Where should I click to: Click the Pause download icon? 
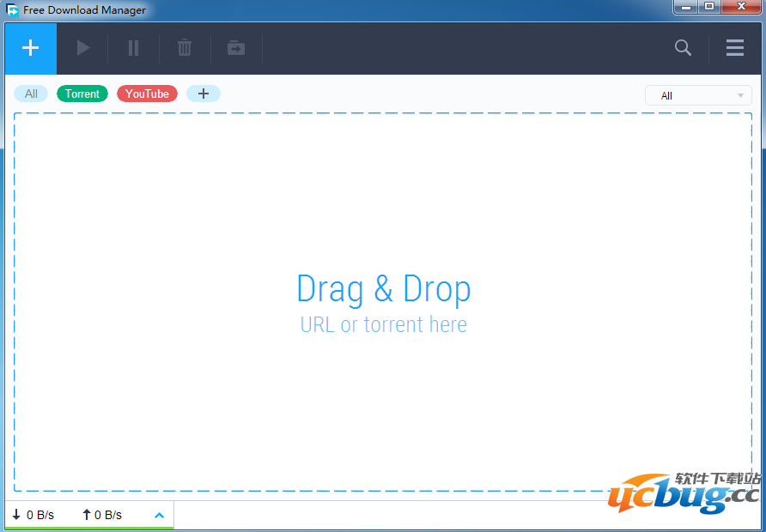pyautogui.click(x=133, y=48)
